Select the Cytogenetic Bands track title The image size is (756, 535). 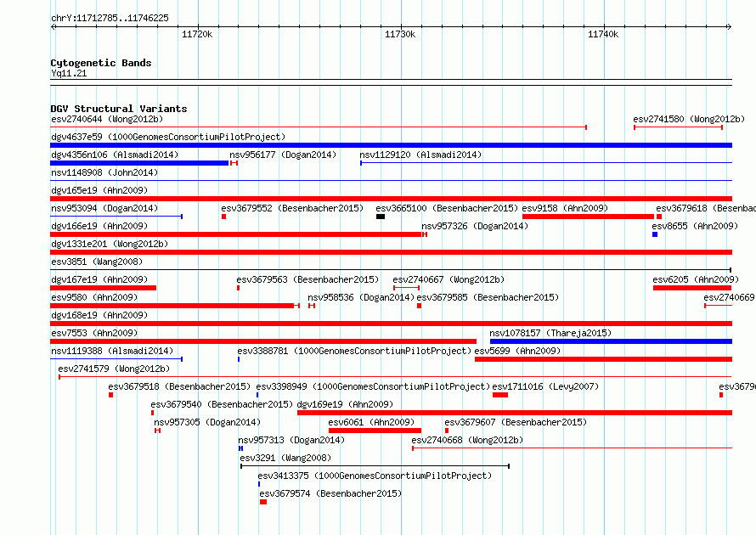coord(101,63)
